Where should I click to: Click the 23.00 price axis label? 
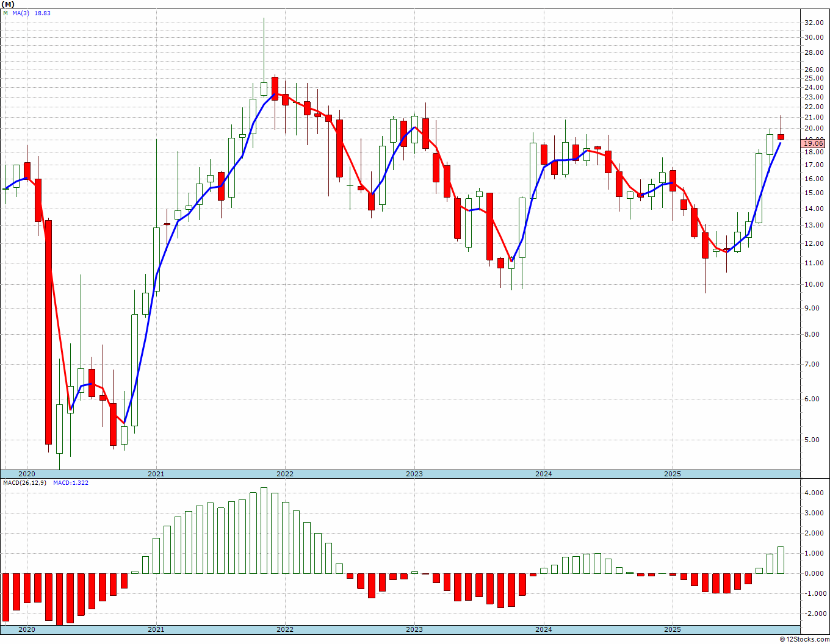point(814,97)
